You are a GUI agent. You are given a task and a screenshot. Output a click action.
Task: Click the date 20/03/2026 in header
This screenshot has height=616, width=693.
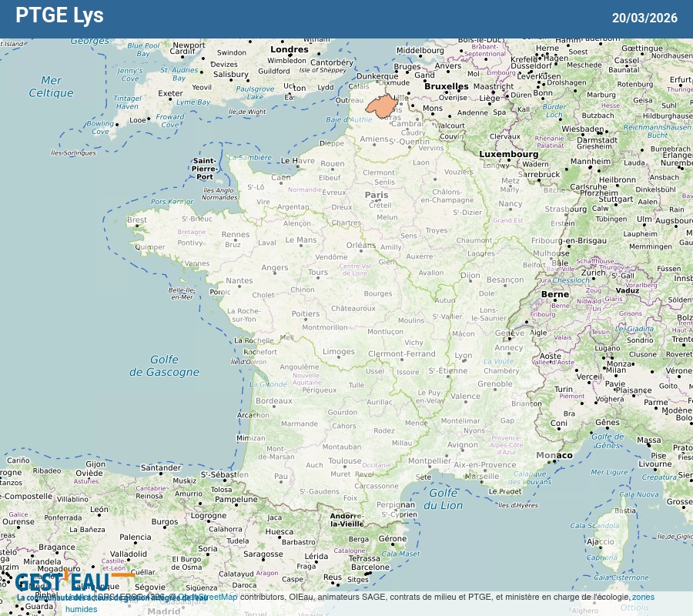pos(644,18)
